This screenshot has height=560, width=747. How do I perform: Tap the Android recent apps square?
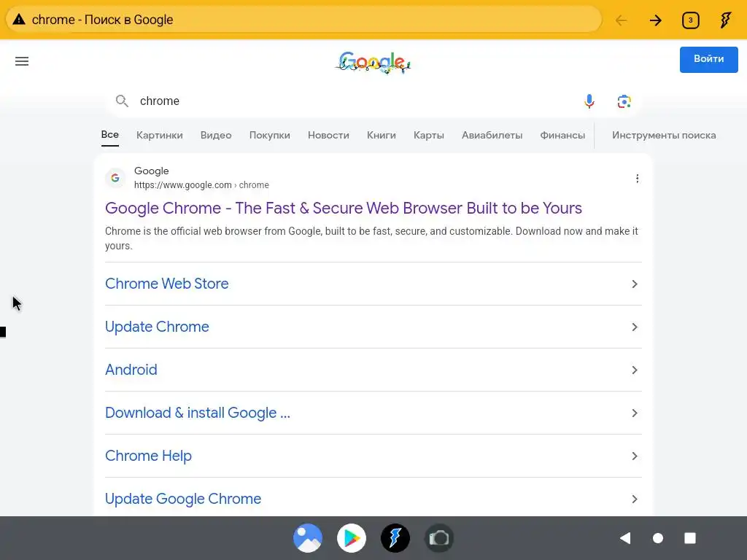point(690,538)
